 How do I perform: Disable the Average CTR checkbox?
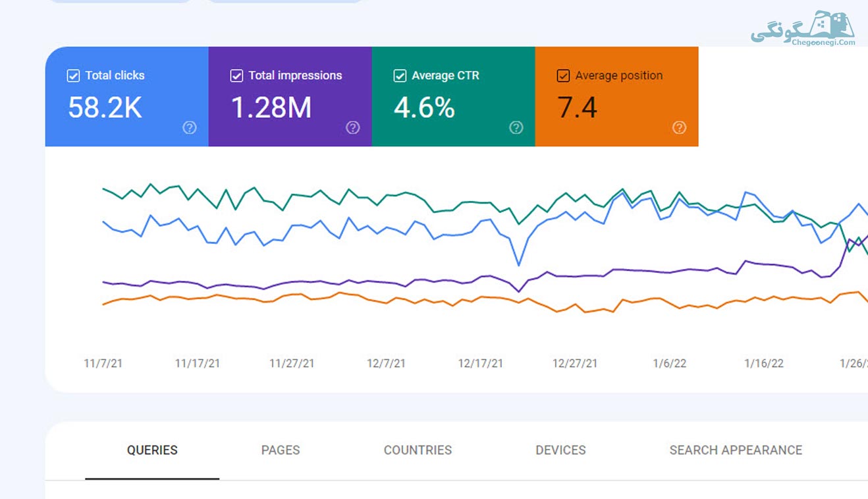coord(400,76)
